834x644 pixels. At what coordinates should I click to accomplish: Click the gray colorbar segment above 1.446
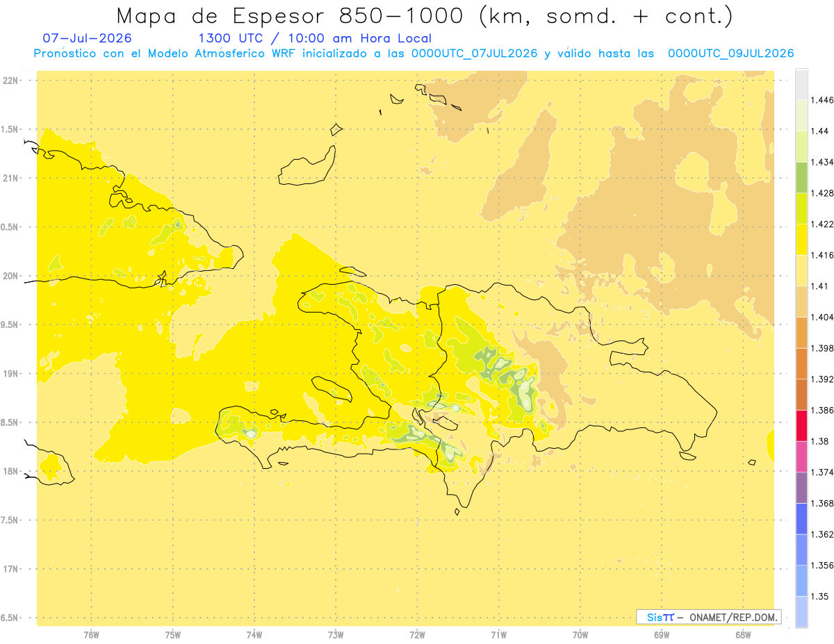tap(801, 84)
